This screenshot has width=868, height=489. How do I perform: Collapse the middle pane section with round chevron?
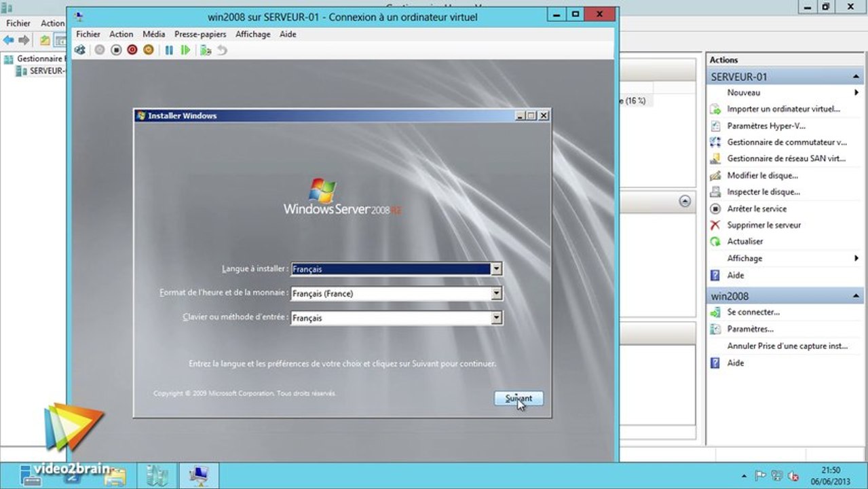pos(685,201)
